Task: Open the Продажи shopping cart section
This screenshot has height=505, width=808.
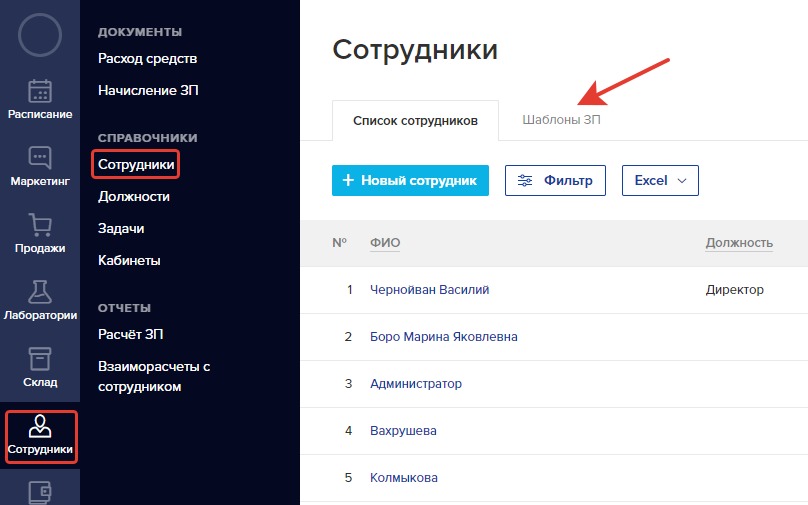Action: (x=40, y=233)
